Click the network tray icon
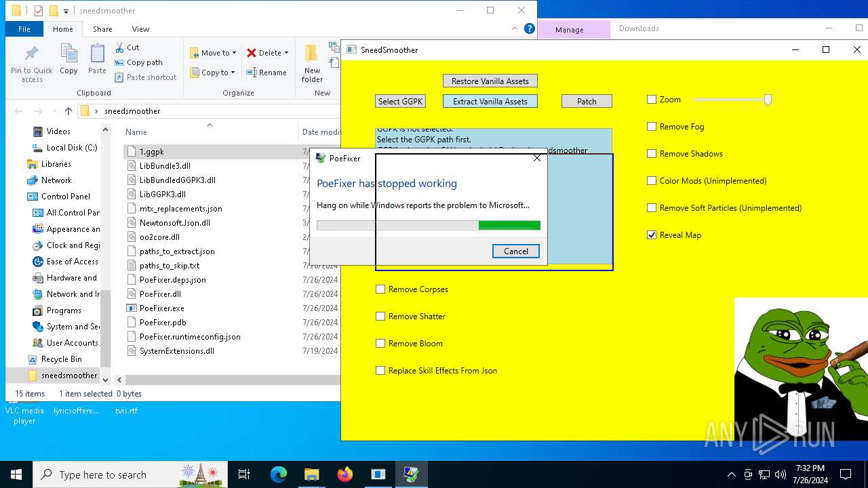Viewport: 868px width, 488px height. click(x=764, y=474)
